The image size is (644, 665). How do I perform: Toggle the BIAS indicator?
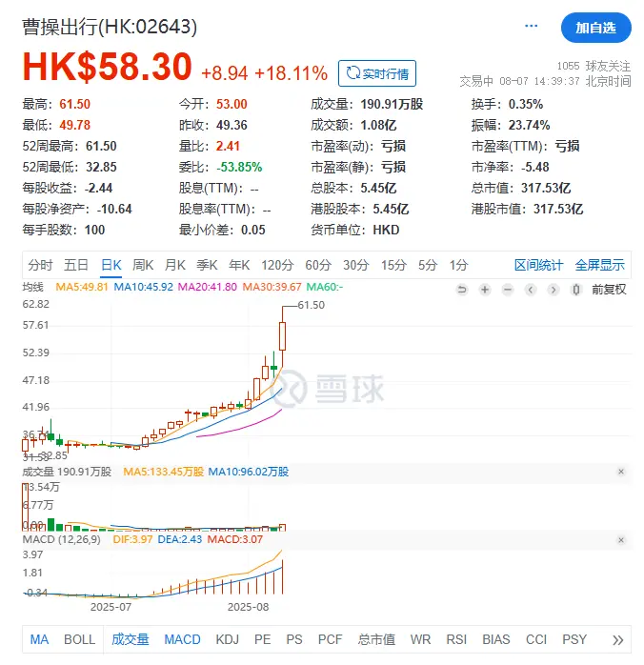pos(496,639)
